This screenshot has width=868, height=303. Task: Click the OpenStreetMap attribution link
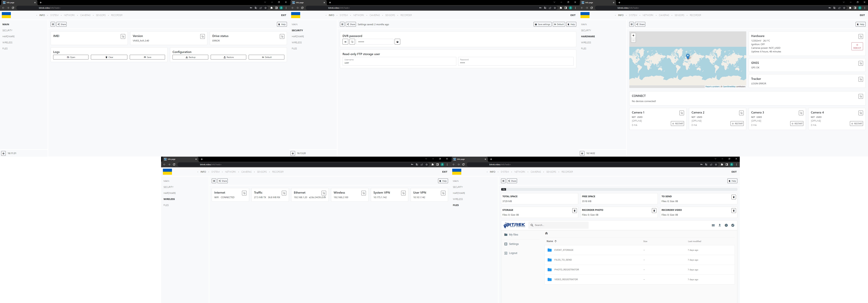(x=729, y=87)
